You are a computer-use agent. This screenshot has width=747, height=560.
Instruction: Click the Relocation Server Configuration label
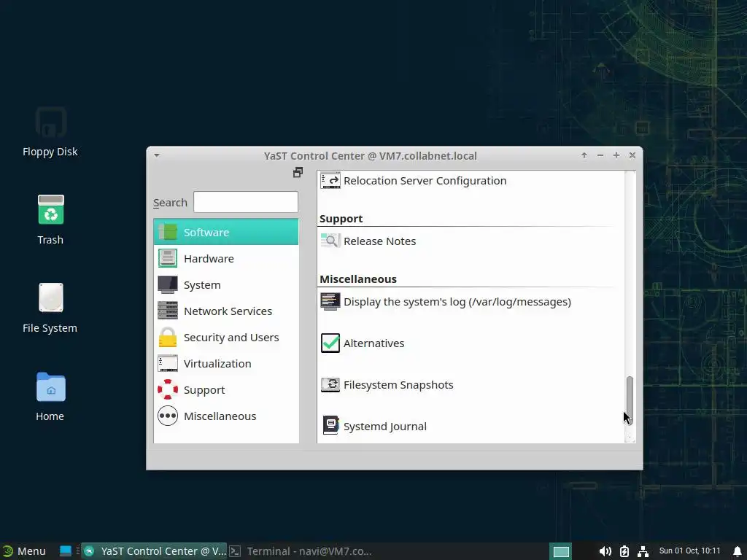(x=425, y=181)
